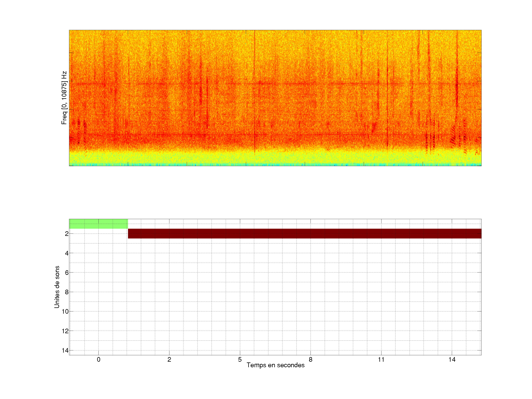Click the y-axis tick label 8
This screenshot has height=399, width=532.
point(67,292)
